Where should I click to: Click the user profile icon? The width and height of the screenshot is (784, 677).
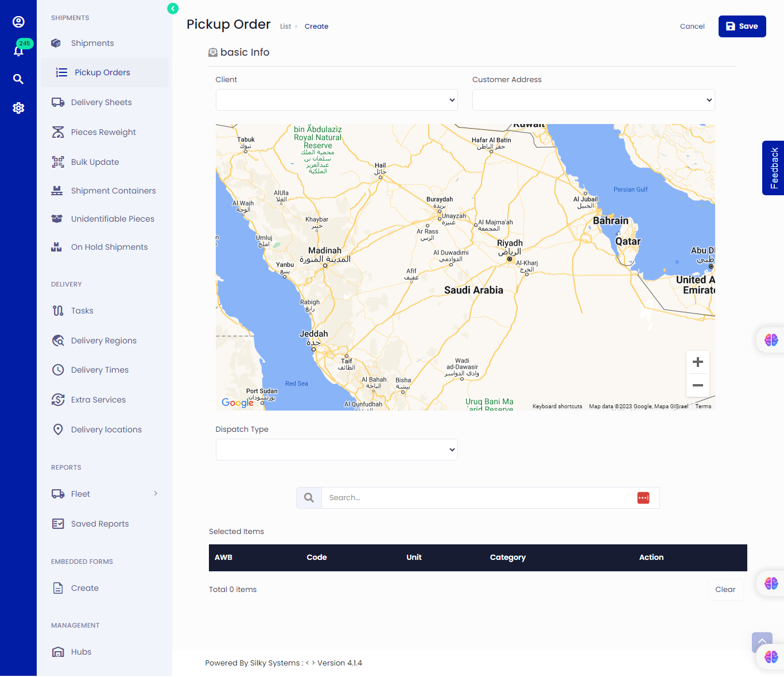click(18, 22)
